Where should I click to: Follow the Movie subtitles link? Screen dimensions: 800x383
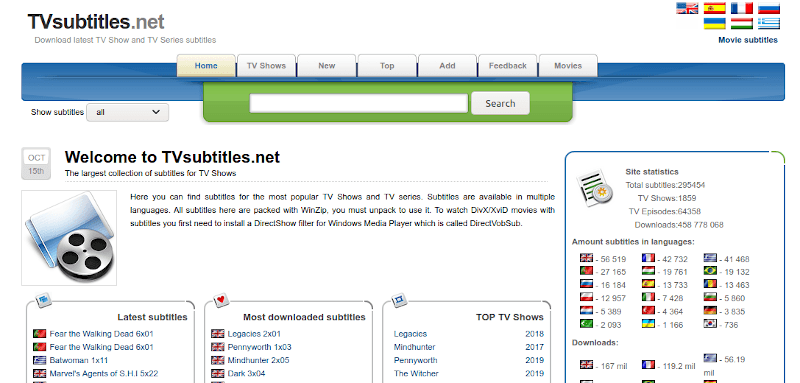748,40
